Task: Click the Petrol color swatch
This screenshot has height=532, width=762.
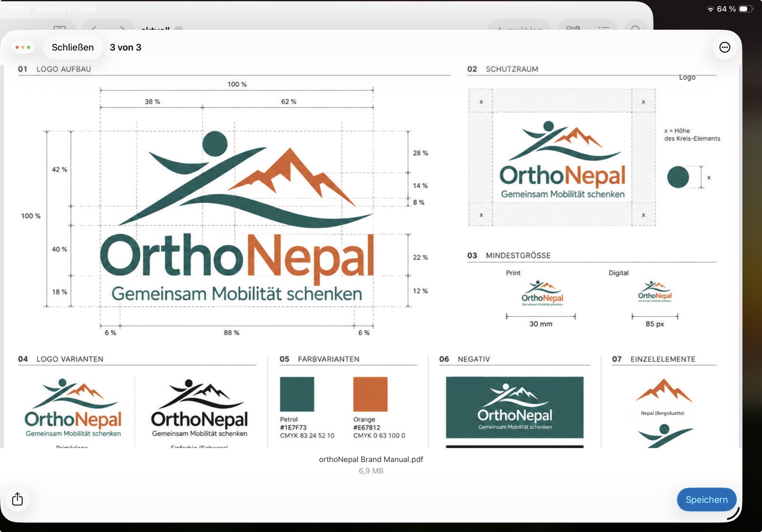Action: coord(297,394)
